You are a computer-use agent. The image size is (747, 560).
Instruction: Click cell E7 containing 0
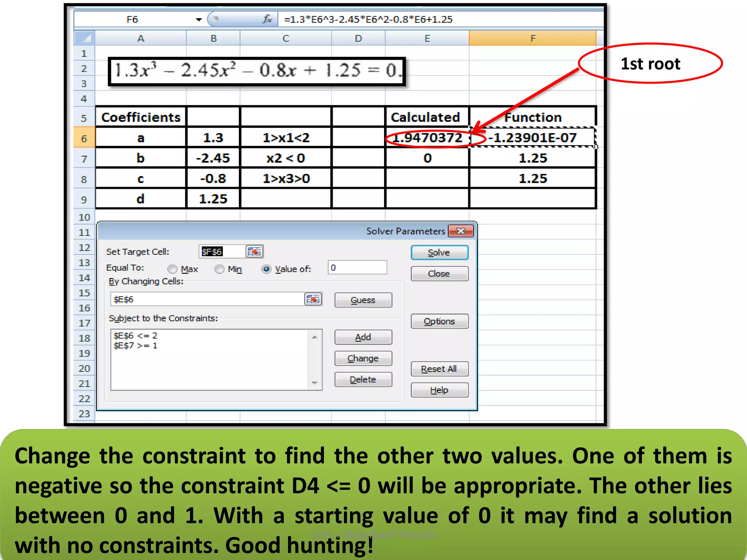click(x=427, y=158)
